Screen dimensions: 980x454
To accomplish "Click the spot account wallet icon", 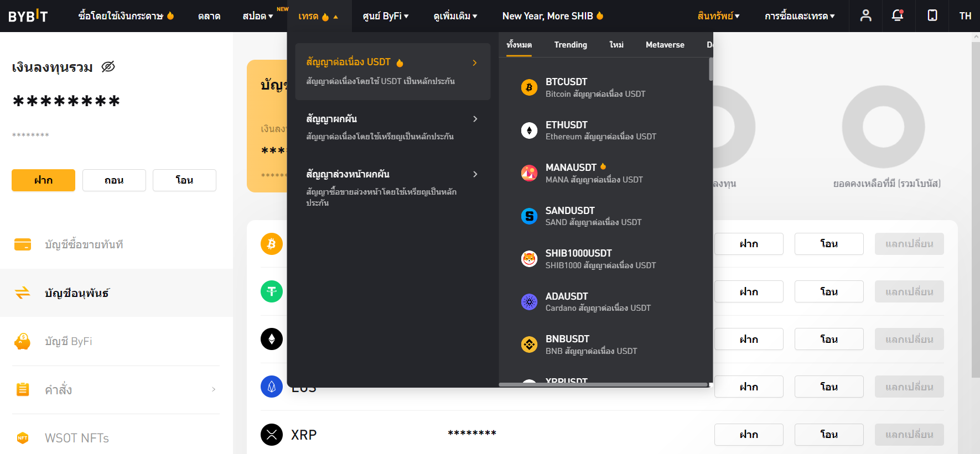I will click(23, 244).
